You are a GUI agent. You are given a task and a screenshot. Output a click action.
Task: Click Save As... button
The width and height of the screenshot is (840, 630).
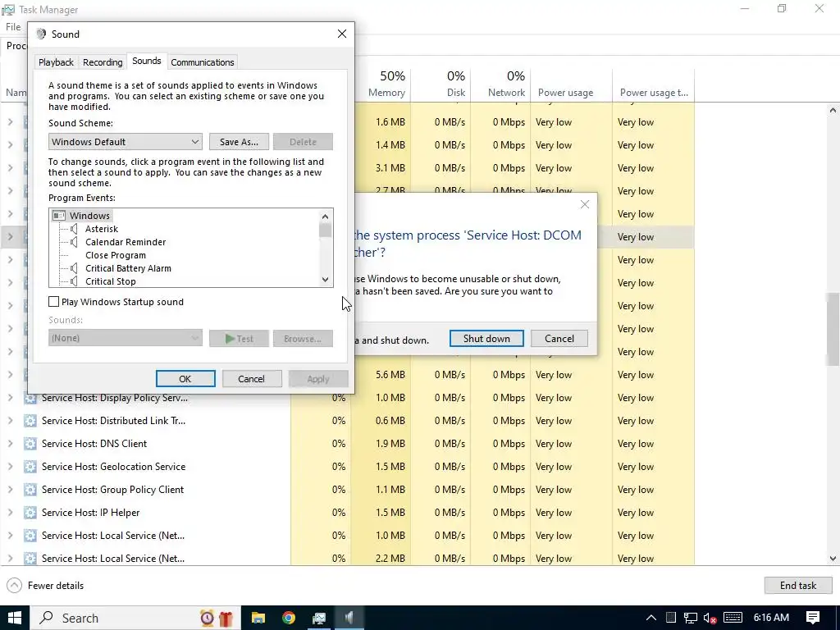(x=239, y=141)
